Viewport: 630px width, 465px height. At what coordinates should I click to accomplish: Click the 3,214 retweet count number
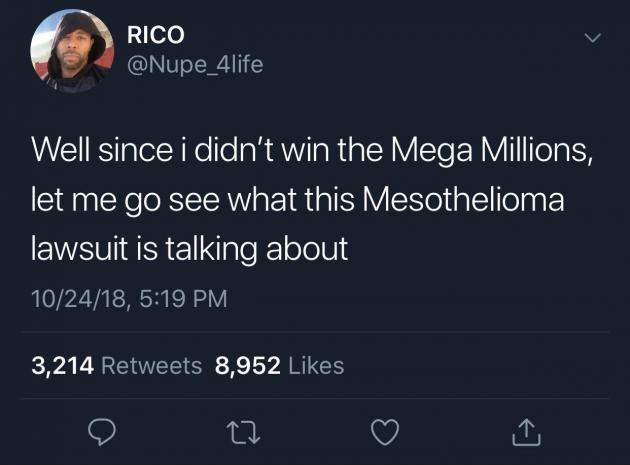pos(62,366)
